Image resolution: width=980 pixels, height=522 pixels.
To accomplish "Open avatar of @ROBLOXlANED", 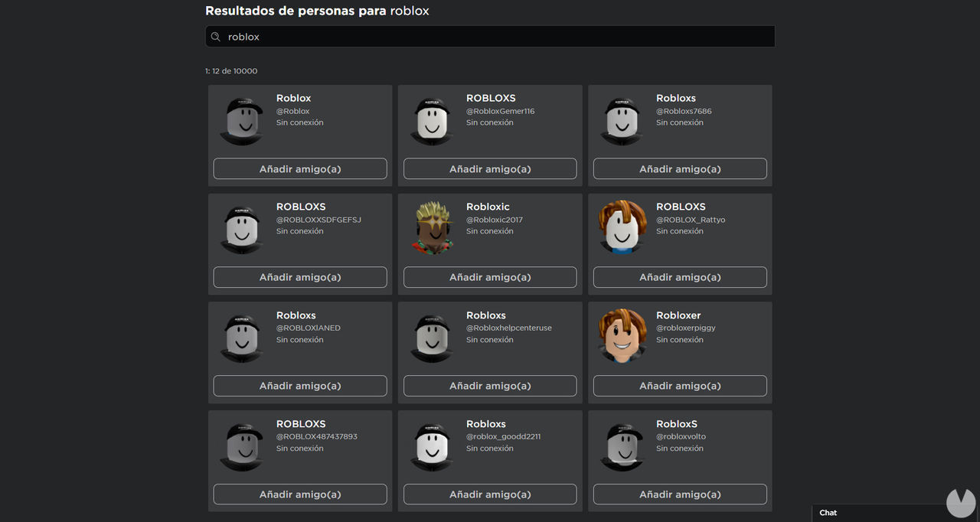I will 242,338.
